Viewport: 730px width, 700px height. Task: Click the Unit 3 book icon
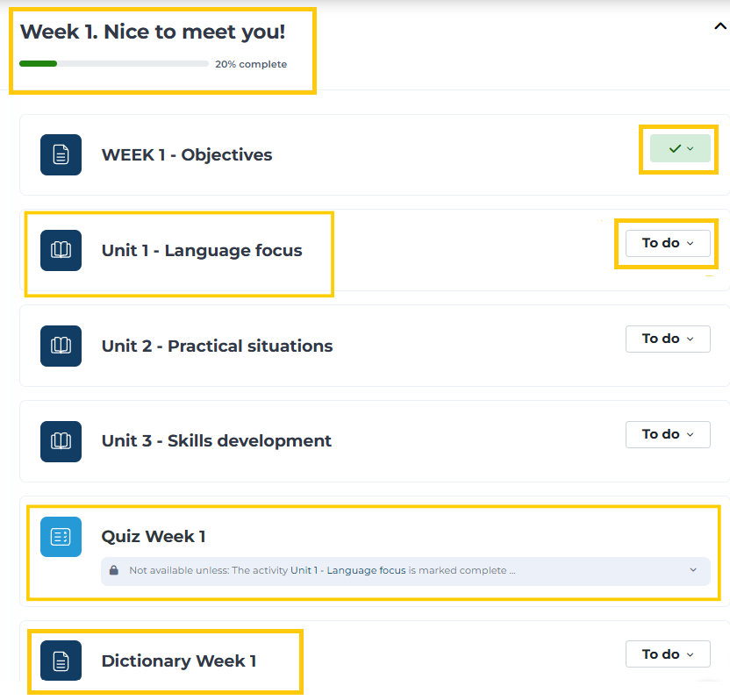pos(61,442)
